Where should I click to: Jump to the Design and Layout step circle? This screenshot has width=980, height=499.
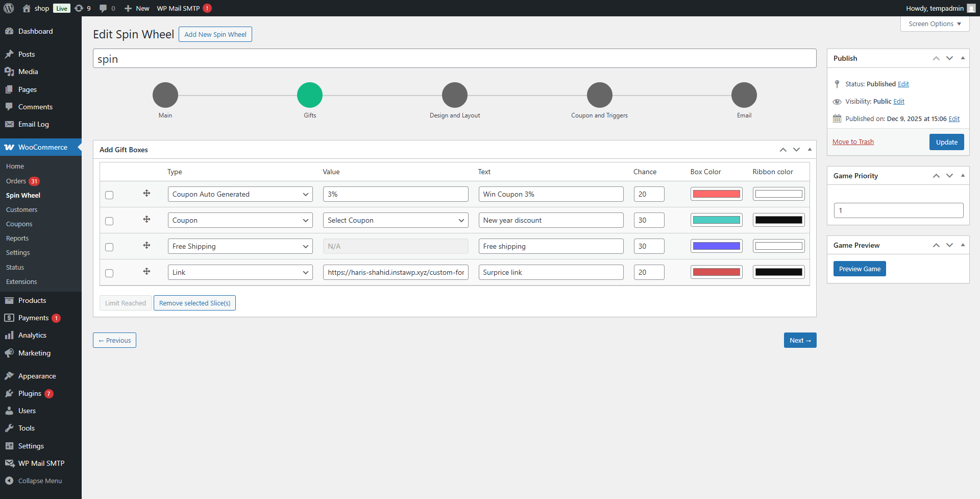point(454,95)
